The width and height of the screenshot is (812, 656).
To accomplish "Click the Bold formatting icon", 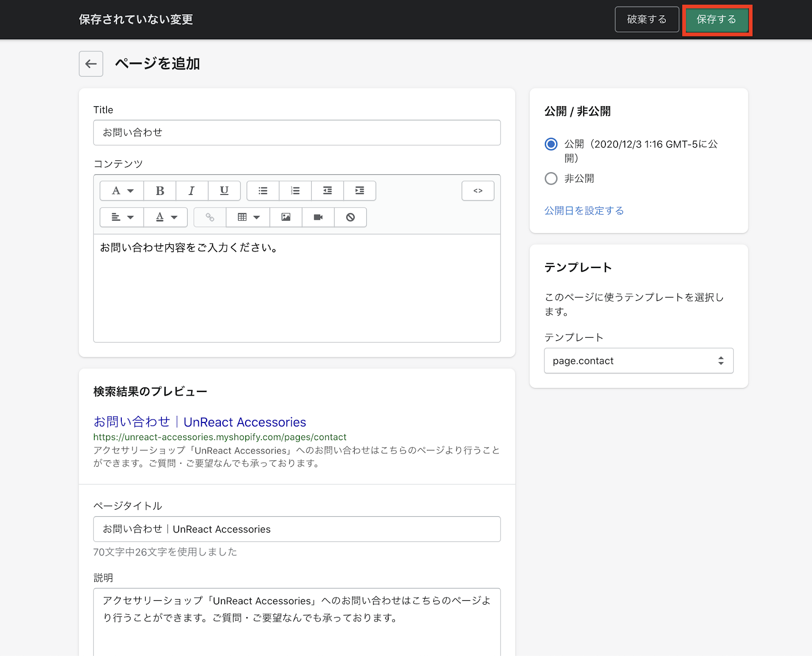I will click(x=160, y=191).
